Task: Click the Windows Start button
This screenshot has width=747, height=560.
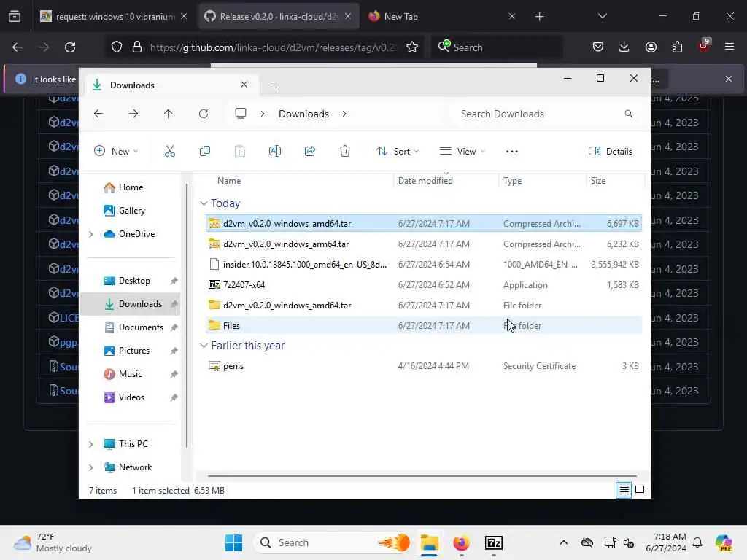Action: click(x=233, y=542)
